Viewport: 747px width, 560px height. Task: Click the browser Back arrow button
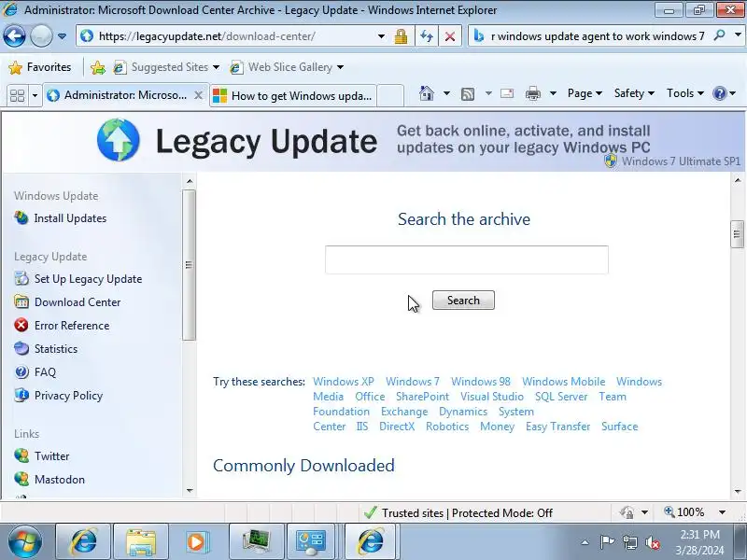pos(14,36)
